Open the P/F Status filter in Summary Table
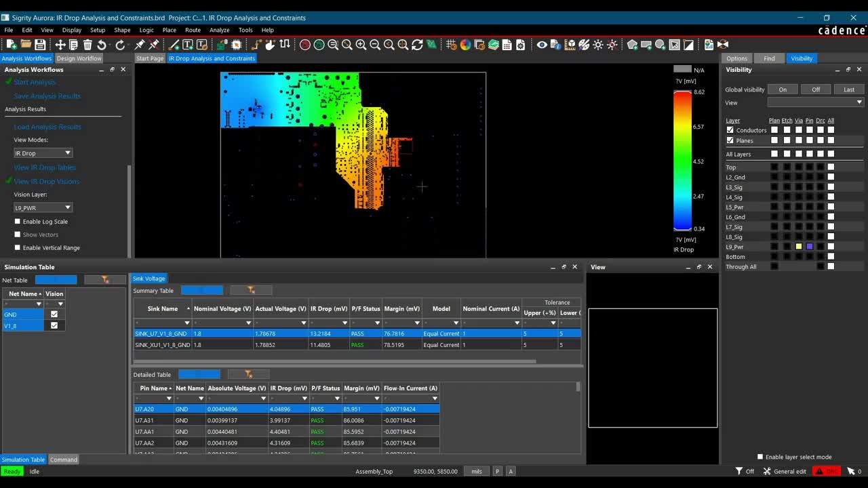 pyautogui.click(x=378, y=323)
